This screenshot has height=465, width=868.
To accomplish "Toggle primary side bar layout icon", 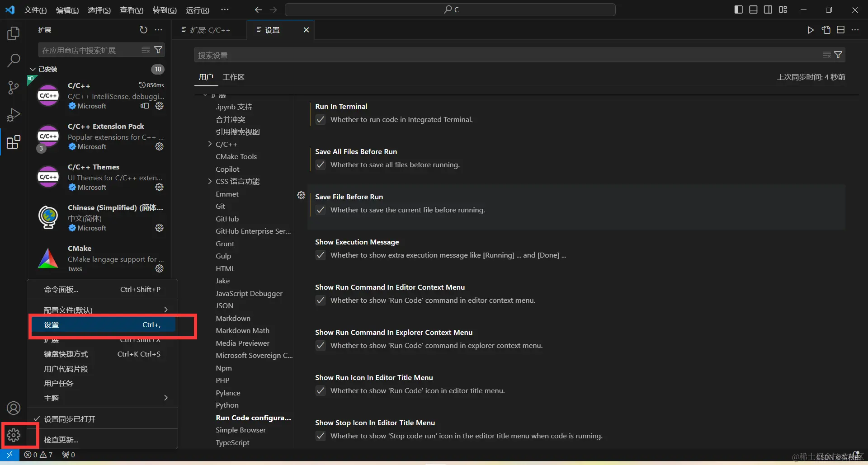I will (x=739, y=9).
